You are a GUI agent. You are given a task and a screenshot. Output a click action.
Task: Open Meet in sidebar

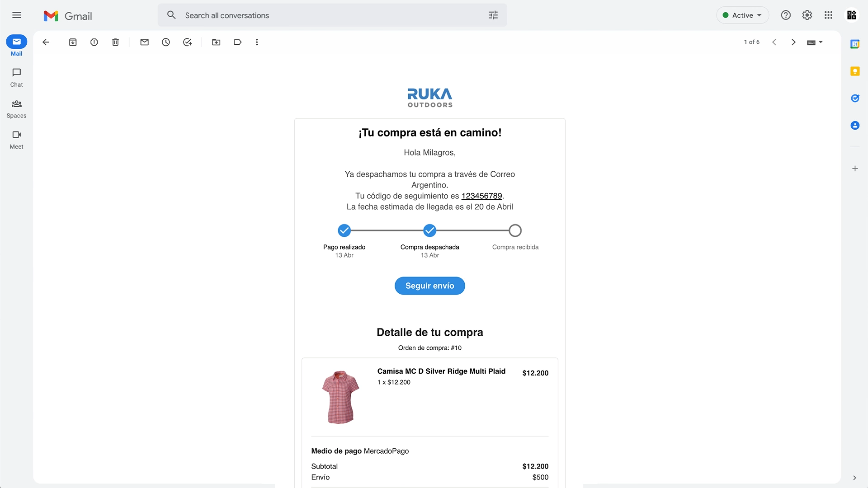point(17,140)
